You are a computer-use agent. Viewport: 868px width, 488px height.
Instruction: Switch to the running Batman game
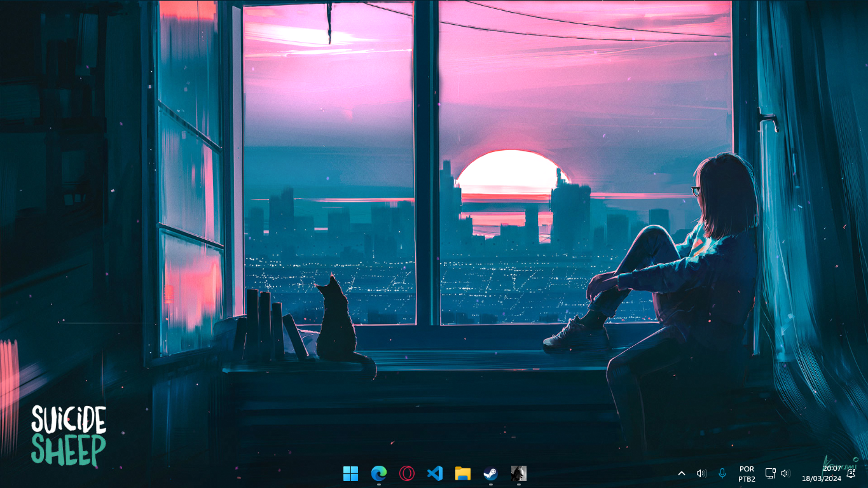tap(518, 473)
